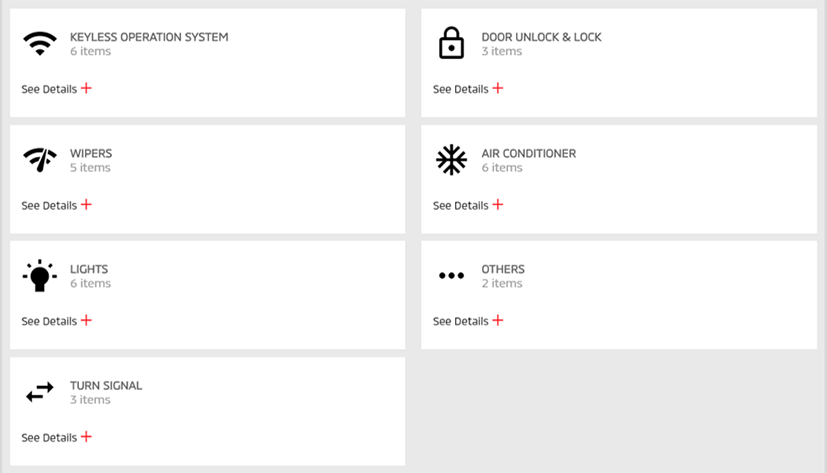Expand Lights section red plus
Viewport: 827px width, 473px height.
pos(86,320)
